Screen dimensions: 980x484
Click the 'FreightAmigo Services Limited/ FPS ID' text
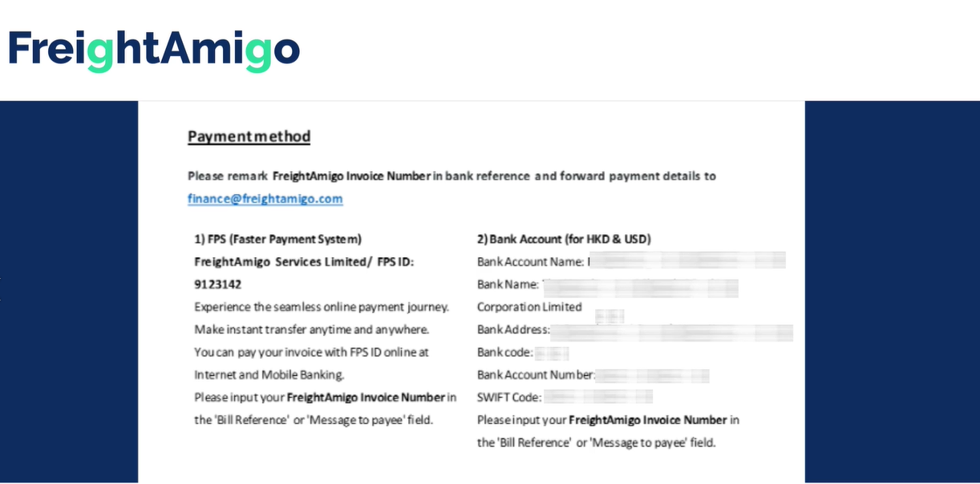pyautogui.click(x=303, y=261)
